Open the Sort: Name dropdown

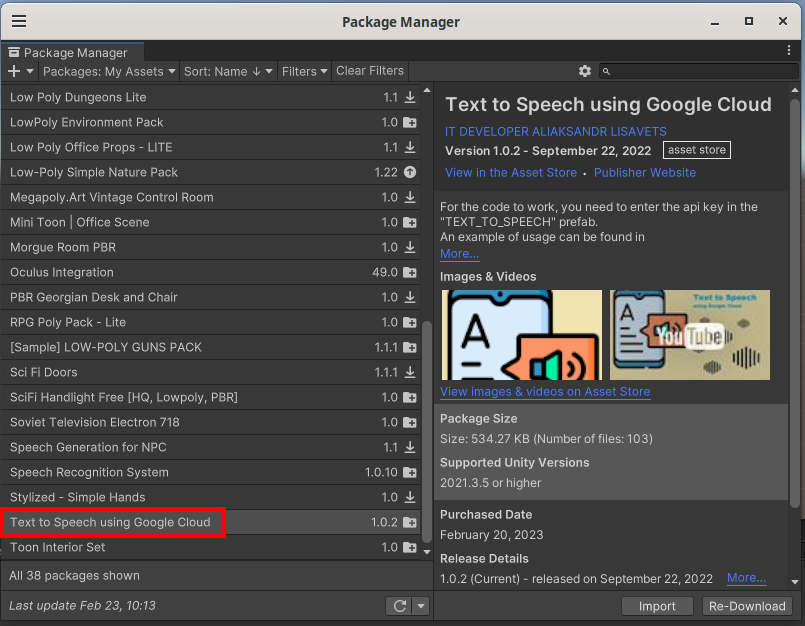pyautogui.click(x=228, y=71)
